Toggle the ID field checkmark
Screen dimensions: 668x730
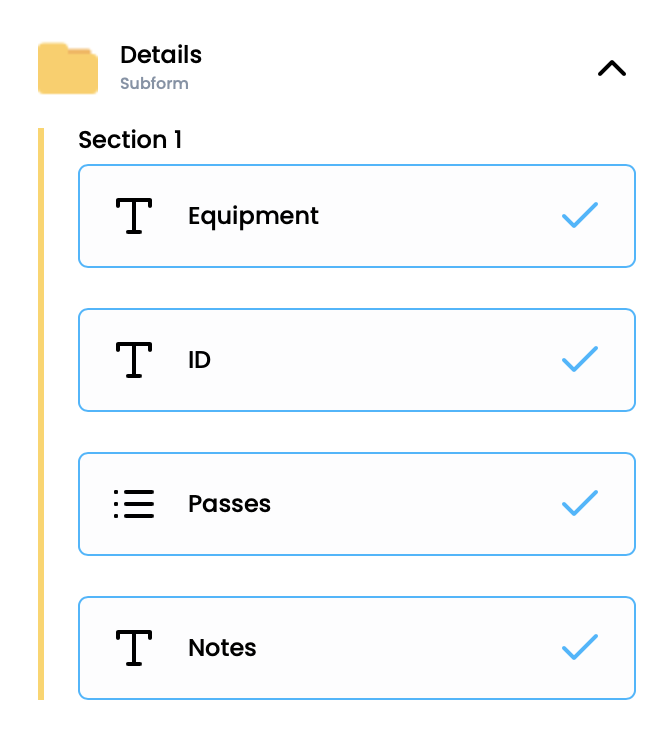point(580,359)
